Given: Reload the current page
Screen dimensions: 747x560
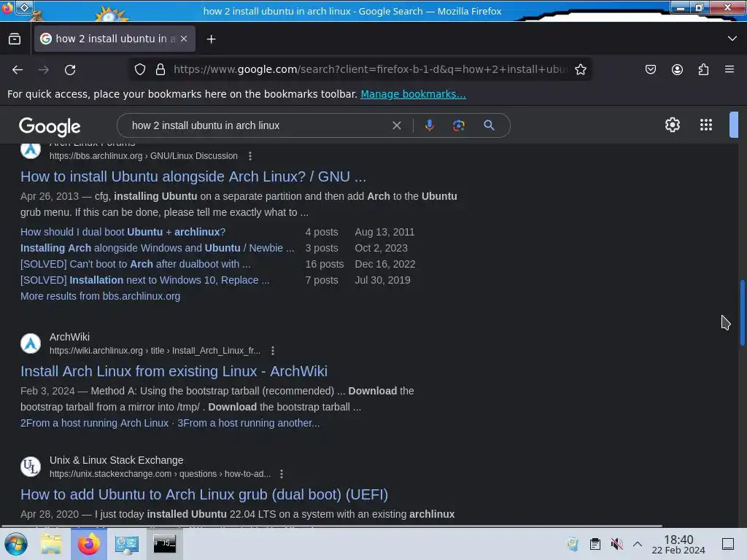Looking at the screenshot, I should pos(70,70).
